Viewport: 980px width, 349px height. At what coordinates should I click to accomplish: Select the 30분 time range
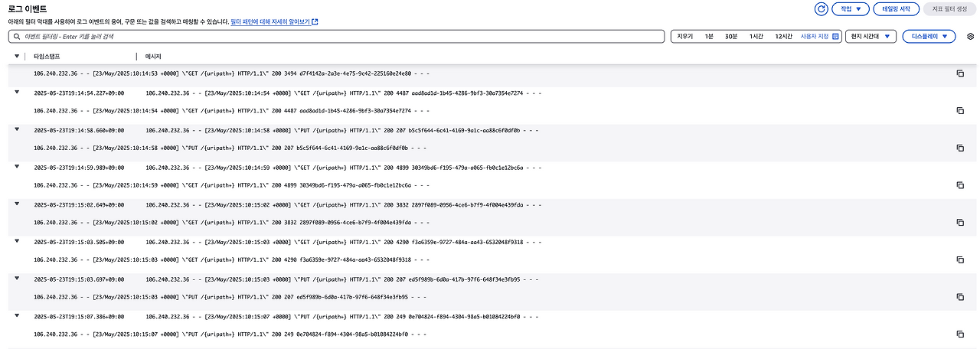click(x=731, y=36)
